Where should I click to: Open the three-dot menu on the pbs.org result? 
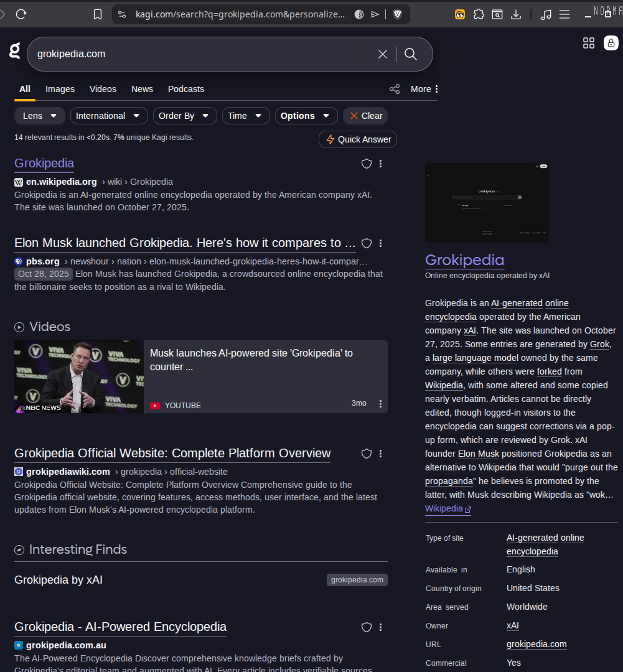[380, 243]
